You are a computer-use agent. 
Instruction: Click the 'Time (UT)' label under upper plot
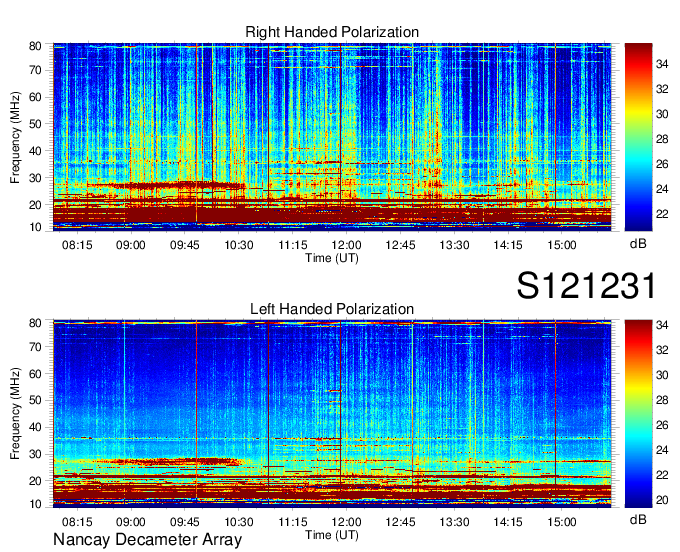332,258
